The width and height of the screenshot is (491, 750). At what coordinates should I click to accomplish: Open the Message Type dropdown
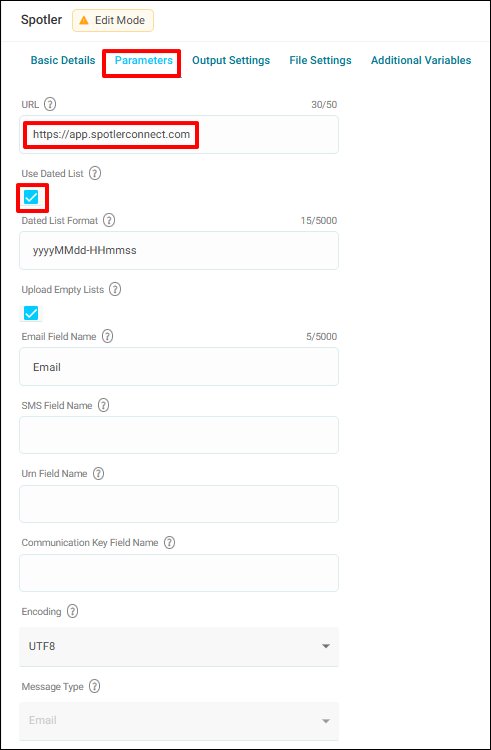click(179, 721)
